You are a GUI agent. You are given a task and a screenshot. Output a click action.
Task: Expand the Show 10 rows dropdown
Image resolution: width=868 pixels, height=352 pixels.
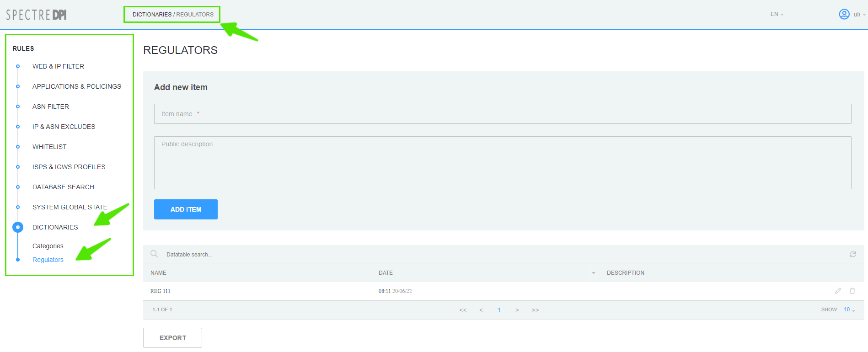click(849, 309)
